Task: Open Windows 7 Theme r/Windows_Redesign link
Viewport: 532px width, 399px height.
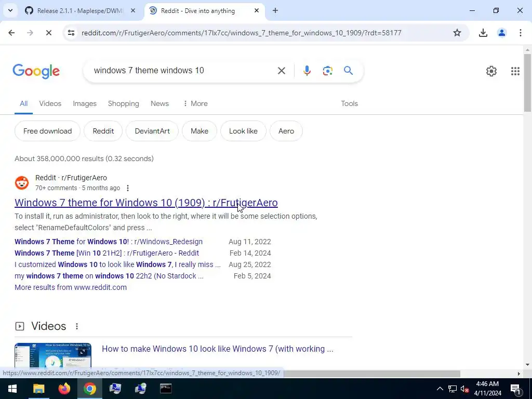Action: coord(109,242)
